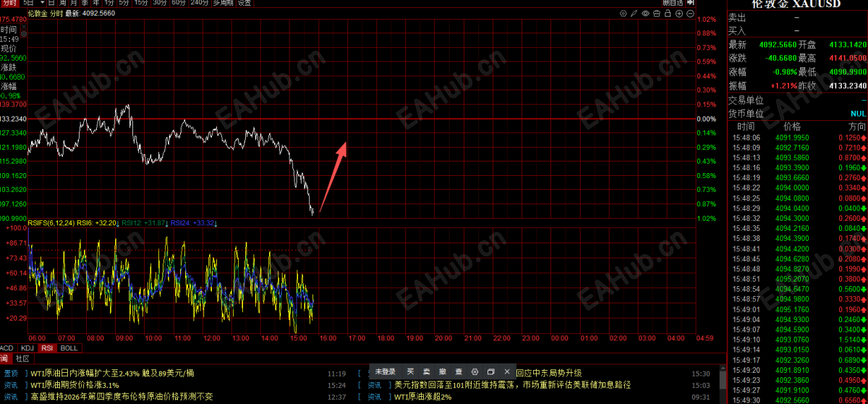This screenshot has width=868, height=404.
Task: Switch to 年 yearly chart
Action: (x=96, y=3)
